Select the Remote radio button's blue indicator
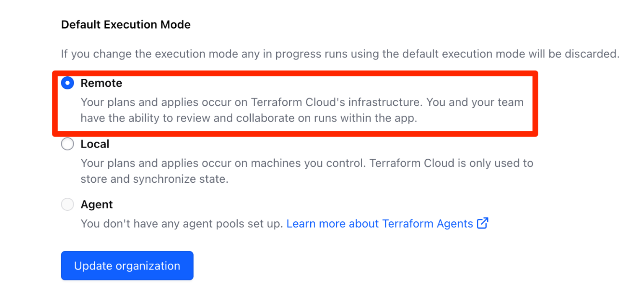This screenshot has width=644, height=290. coord(68,83)
